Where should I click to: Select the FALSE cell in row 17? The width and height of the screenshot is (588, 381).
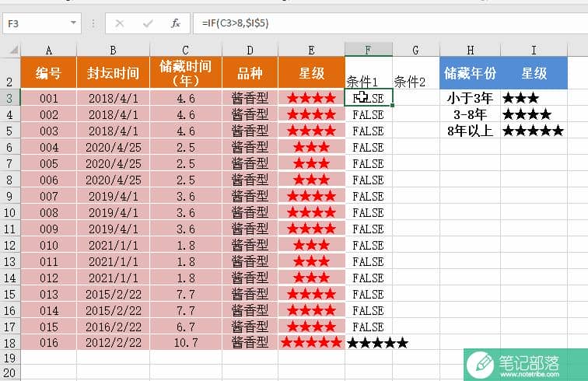pyautogui.click(x=369, y=327)
